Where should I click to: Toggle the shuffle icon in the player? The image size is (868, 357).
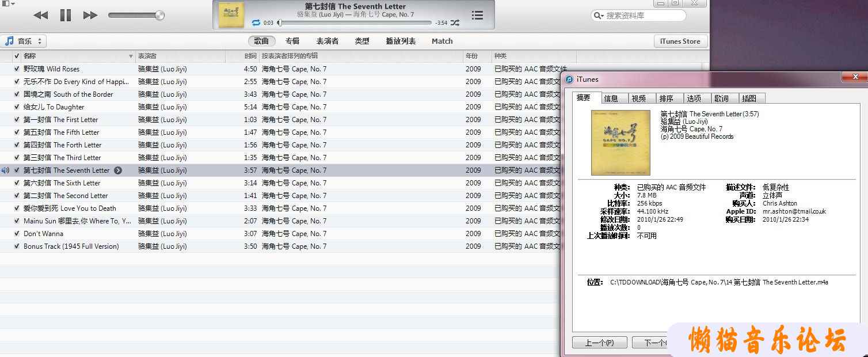tap(455, 23)
